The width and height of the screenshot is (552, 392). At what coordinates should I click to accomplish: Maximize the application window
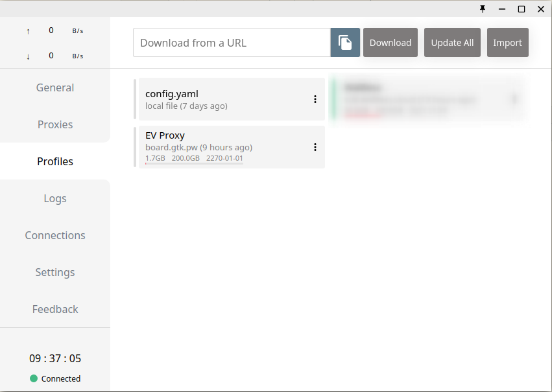tap(522, 9)
